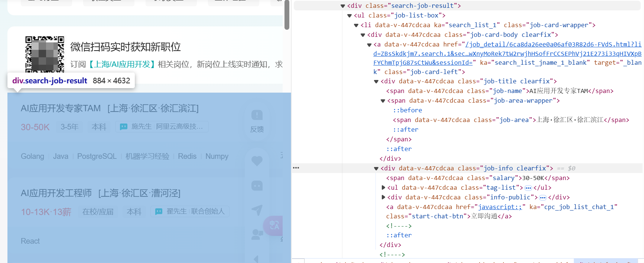Expand the ul tag-list element
Viewport: 644px width, 263px height.
[383, 188]
